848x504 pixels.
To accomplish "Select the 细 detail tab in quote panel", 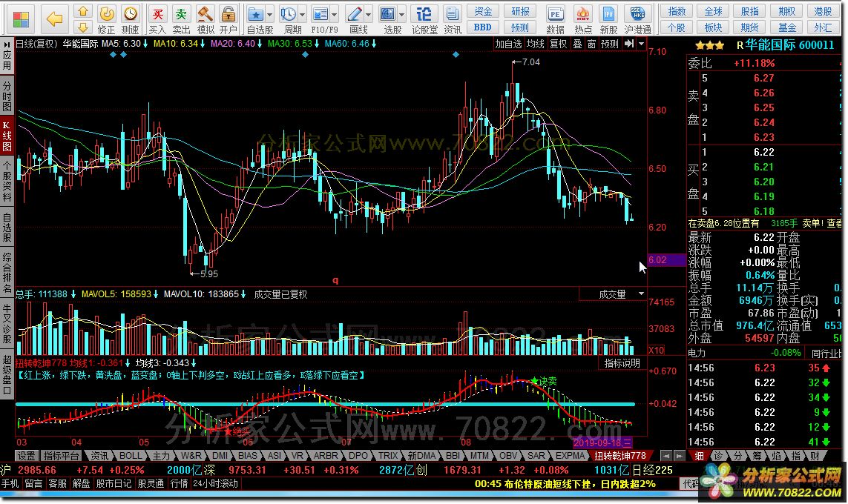I will [x=699, y=456].
